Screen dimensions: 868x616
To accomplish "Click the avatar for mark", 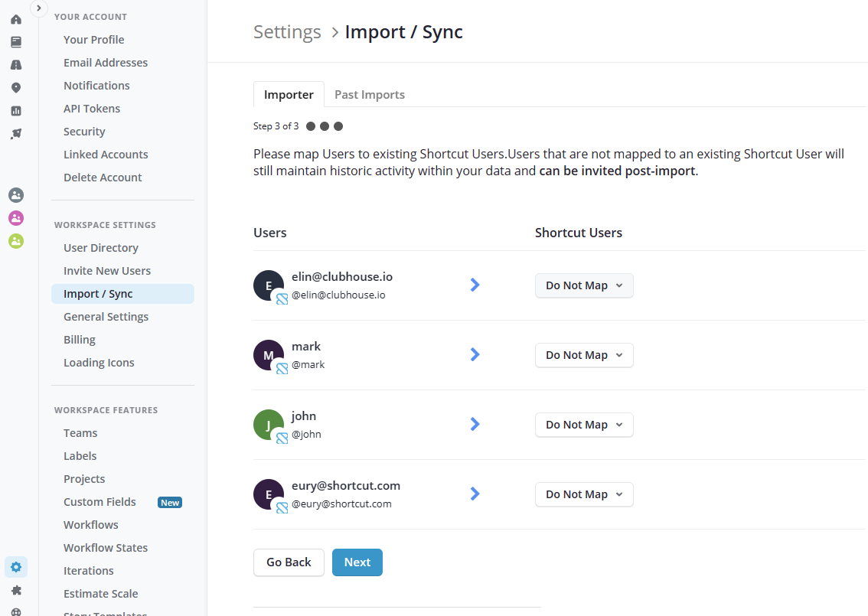I will click(x=269, y=355).
